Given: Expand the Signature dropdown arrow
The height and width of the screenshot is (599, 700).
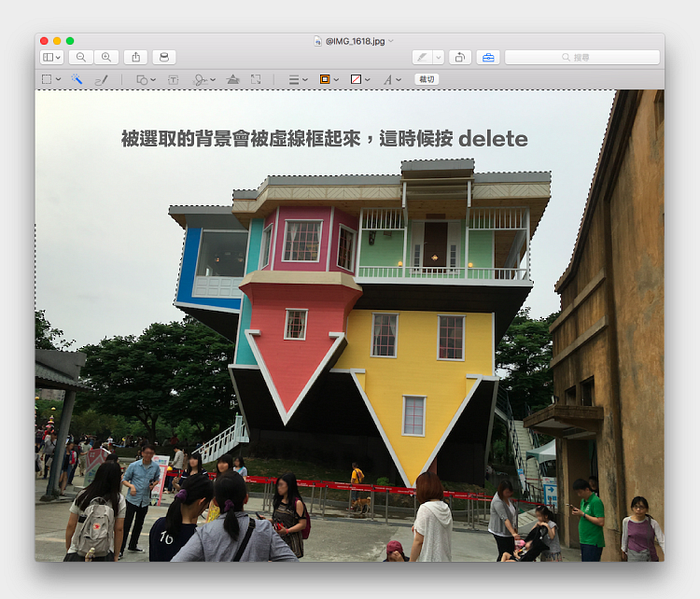Looking at the screenshot, I should point(213,80).
